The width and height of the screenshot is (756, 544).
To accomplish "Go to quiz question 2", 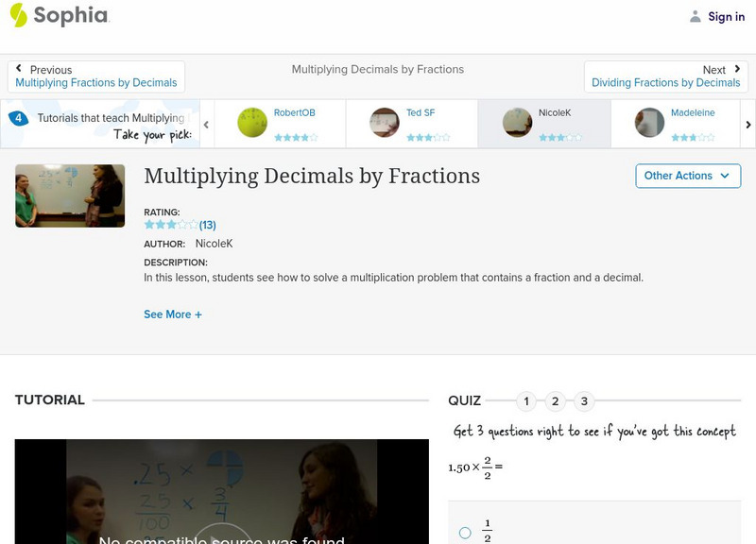I will tap(556, 401).
